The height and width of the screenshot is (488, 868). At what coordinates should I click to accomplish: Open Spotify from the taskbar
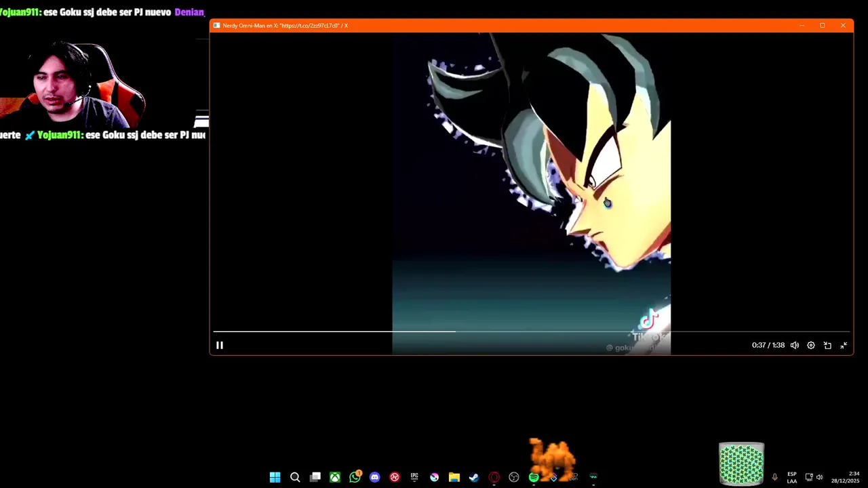pyautogui.click(x=534, y=477)
